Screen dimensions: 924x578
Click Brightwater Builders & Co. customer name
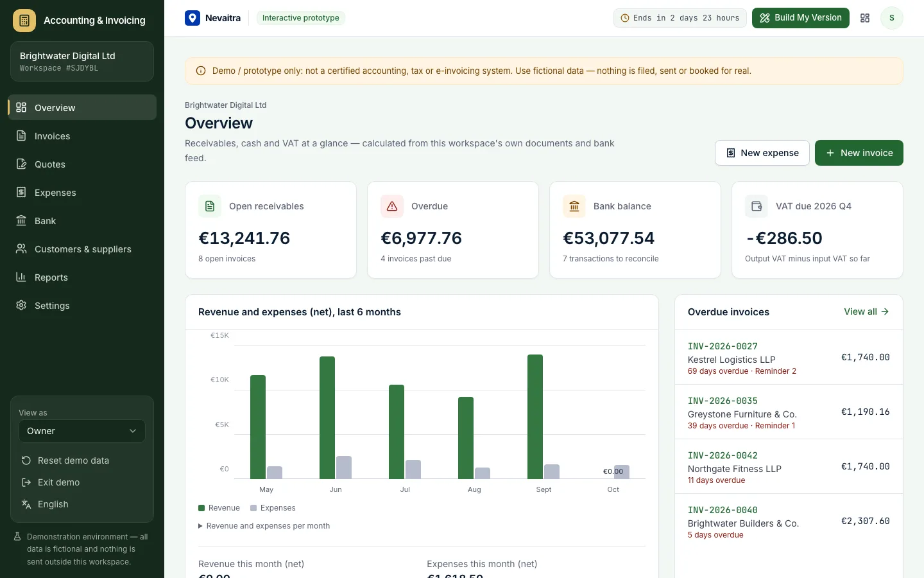[744, 523]
